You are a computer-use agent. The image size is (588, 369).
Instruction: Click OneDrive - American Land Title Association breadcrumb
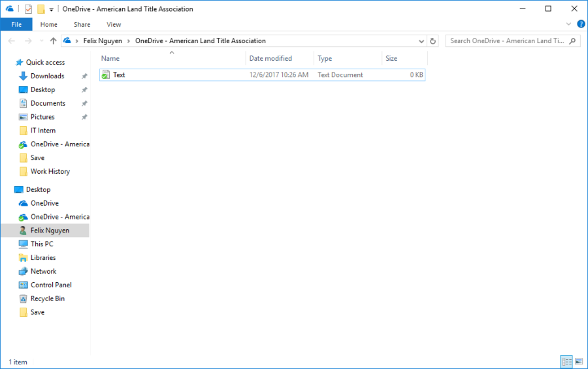[201, 41]
